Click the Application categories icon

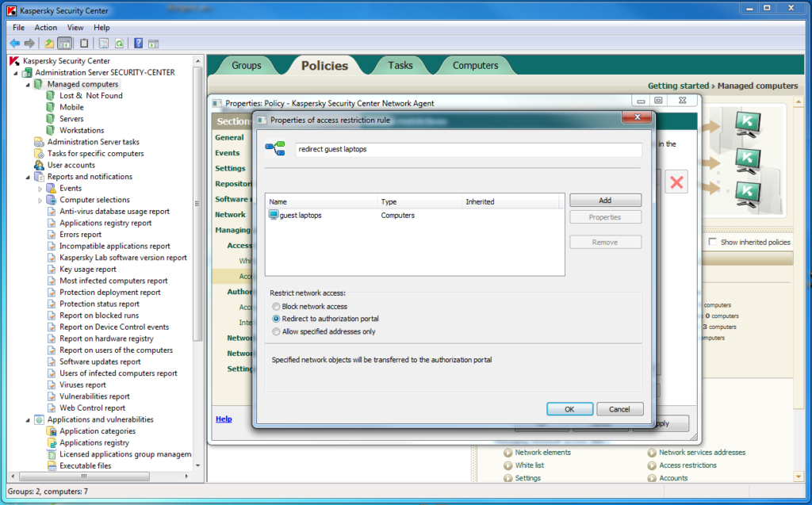coord(52,431)
